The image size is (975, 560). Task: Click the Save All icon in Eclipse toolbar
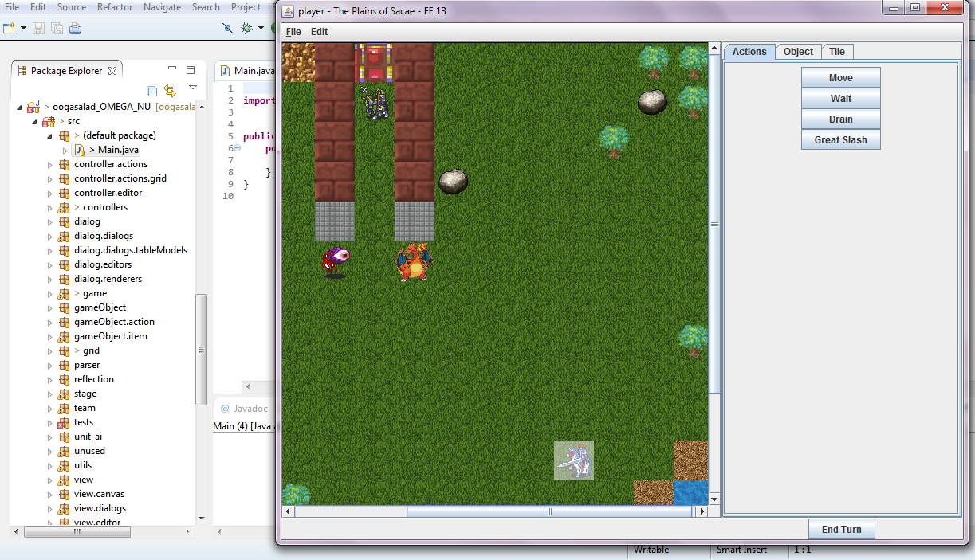pos(57,29)
